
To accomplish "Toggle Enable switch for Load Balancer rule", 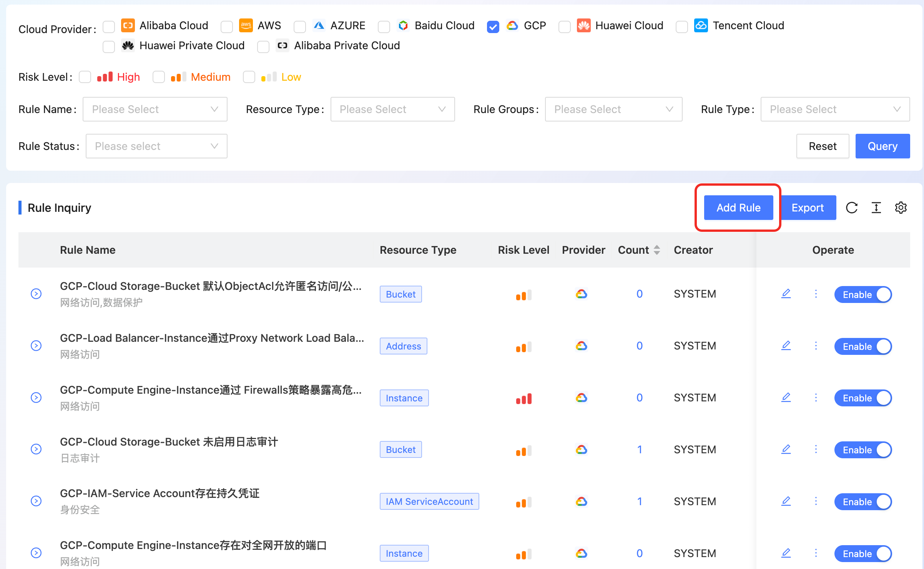I will point(863,346).
